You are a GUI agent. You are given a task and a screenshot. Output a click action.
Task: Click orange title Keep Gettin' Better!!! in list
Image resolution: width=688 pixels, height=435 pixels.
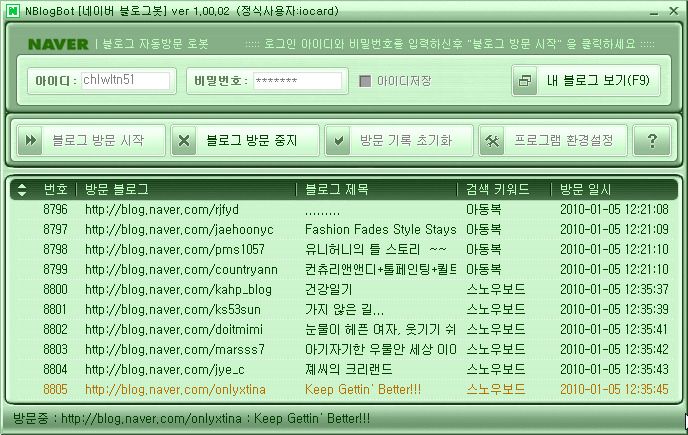coord(363,389)
